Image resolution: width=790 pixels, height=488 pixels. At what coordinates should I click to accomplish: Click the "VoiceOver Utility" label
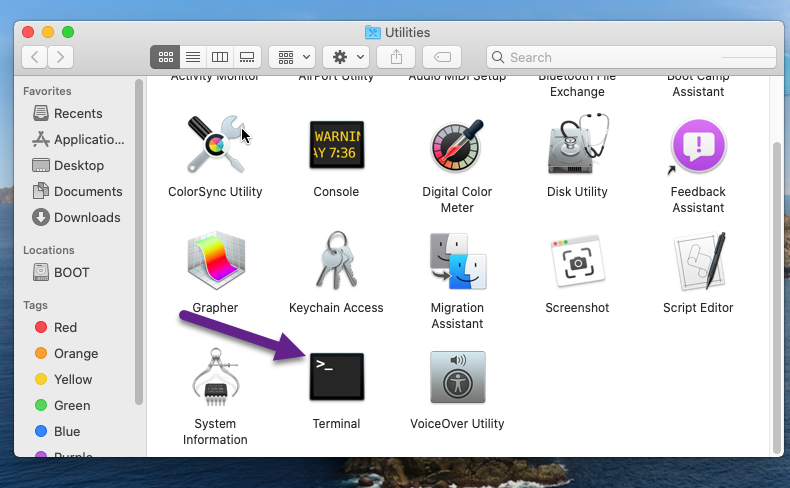(457, 424)
